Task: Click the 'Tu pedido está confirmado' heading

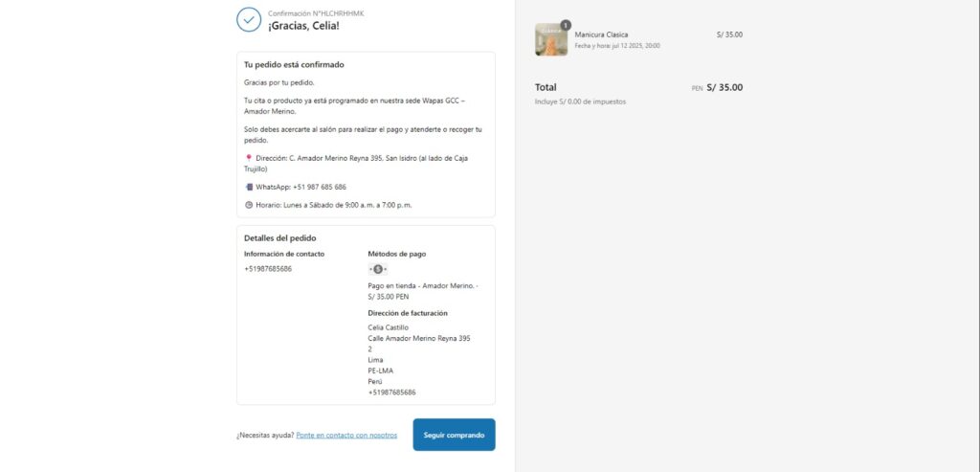Action: tap(294, 65)
